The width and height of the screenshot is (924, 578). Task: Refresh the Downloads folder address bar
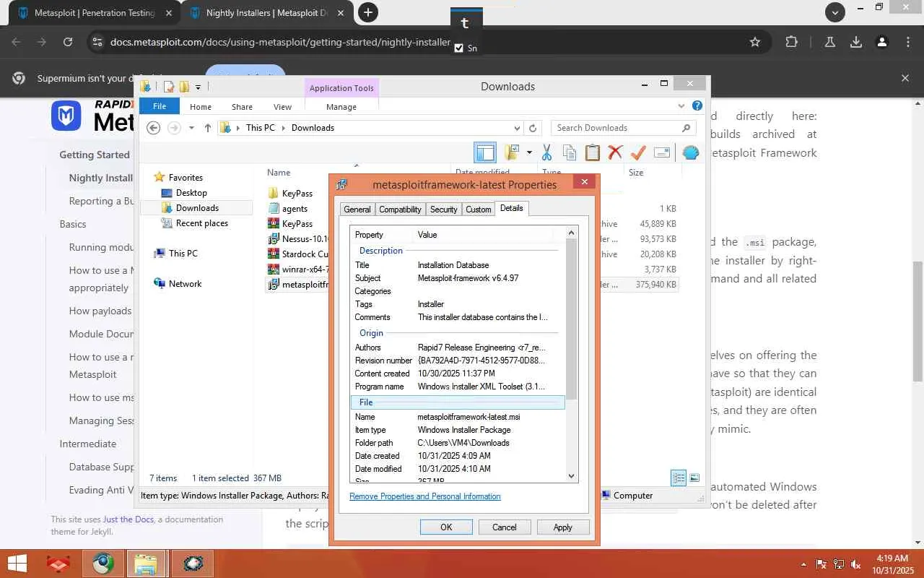pyautogui.click(x=533, y=128)
